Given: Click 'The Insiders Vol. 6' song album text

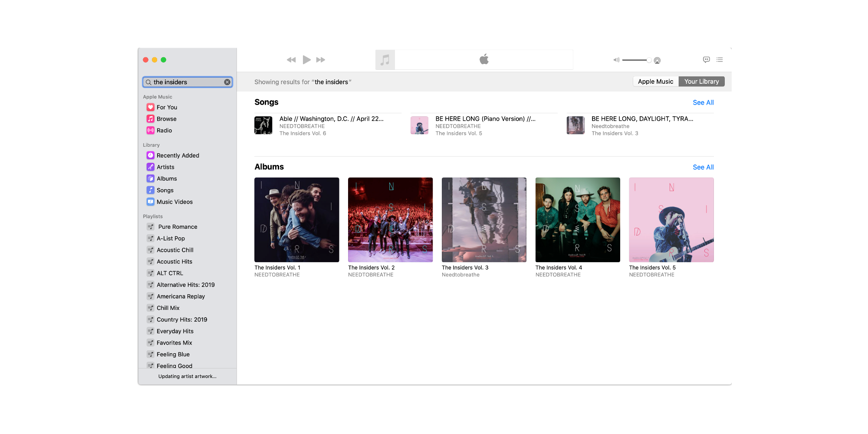Looking at the screenshot, I should coord(302,134).
